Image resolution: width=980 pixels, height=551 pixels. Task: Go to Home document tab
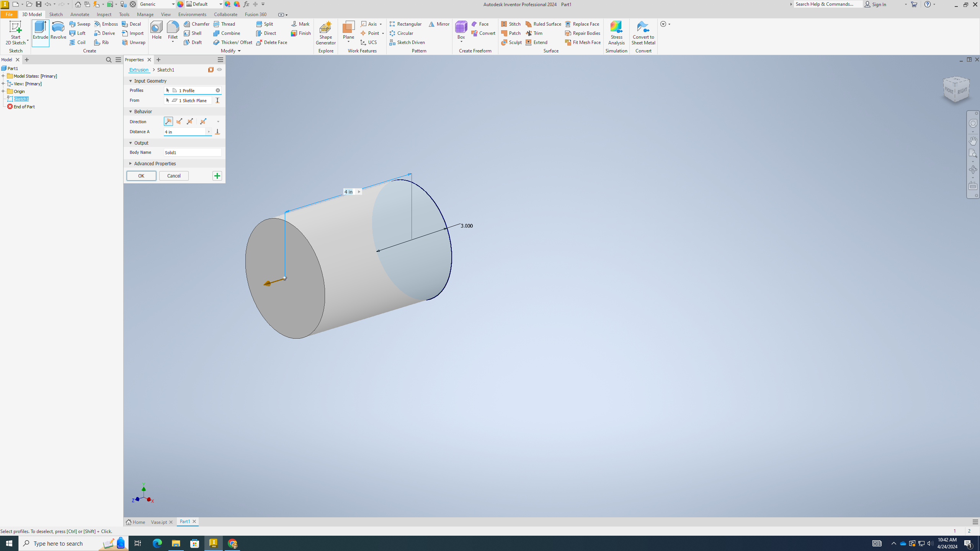(x=136, y=522)
